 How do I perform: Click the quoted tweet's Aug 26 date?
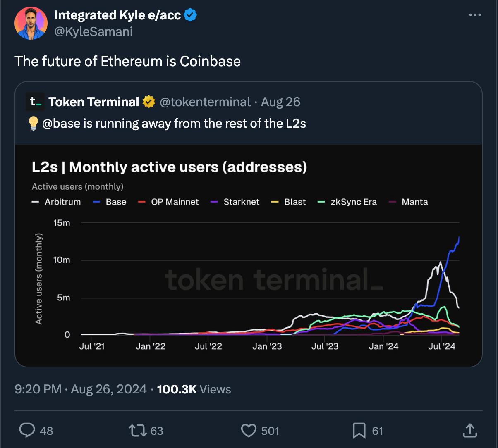click(x=280, y=102)
